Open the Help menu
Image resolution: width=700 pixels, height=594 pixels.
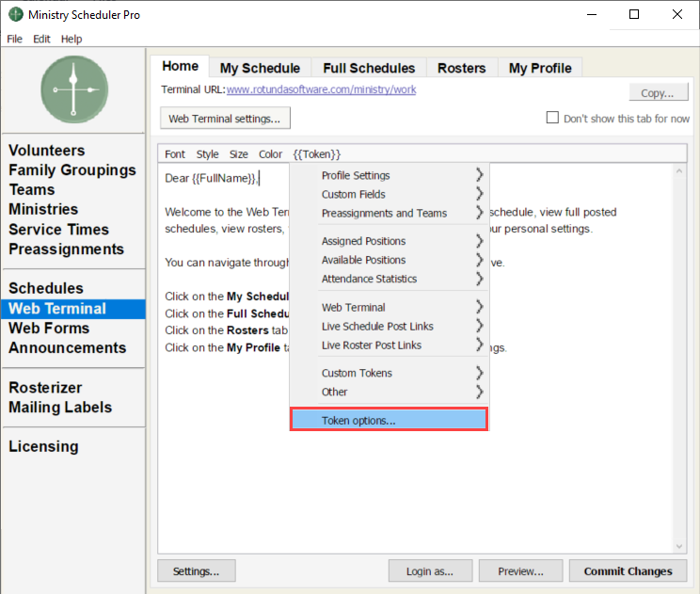coord(72,39)
